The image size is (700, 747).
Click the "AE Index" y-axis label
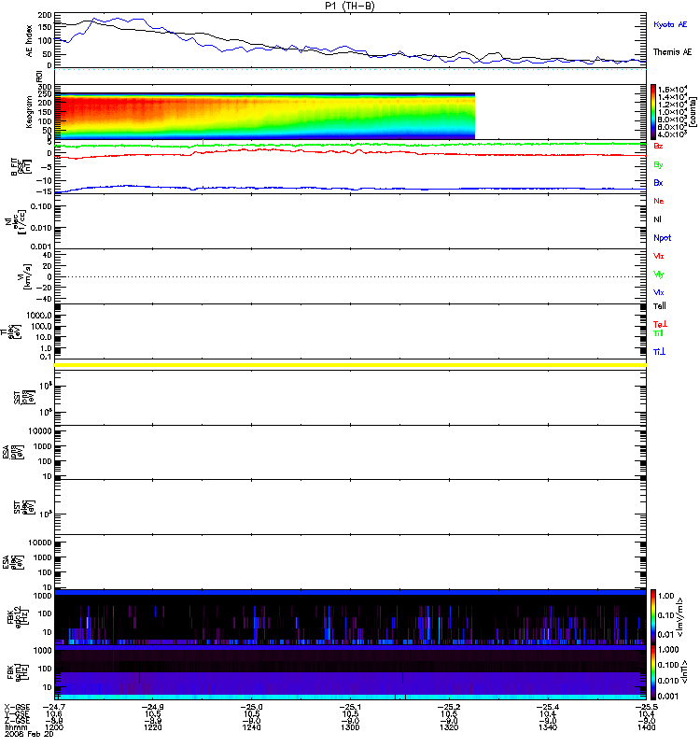[x=30, y=41]
